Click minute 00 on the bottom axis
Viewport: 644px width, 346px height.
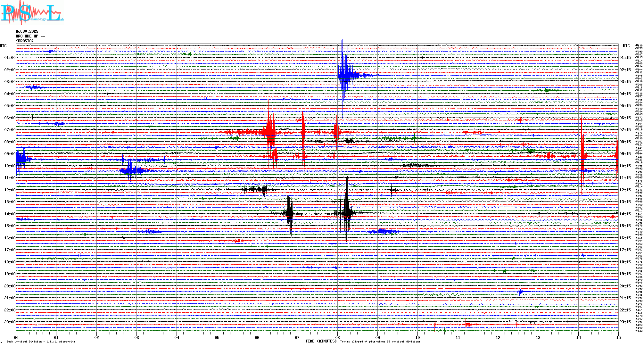point(16,337)
